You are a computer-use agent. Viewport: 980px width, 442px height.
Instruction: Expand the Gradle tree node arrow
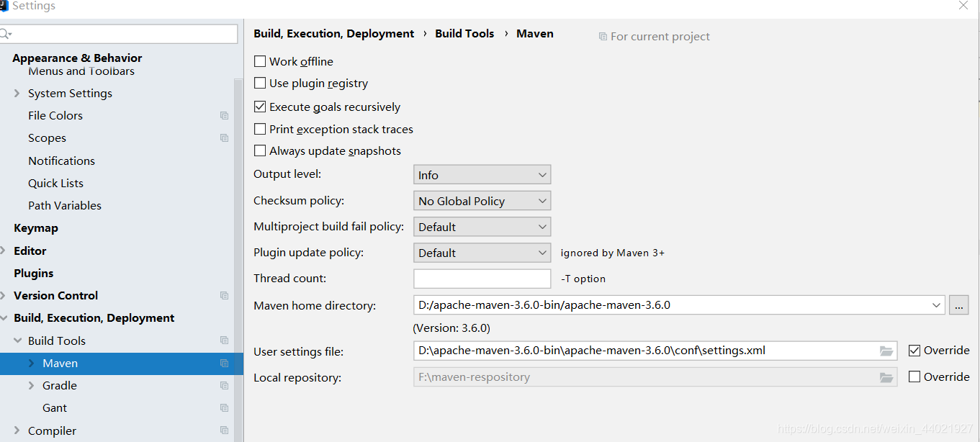click(x=31, y=385)
